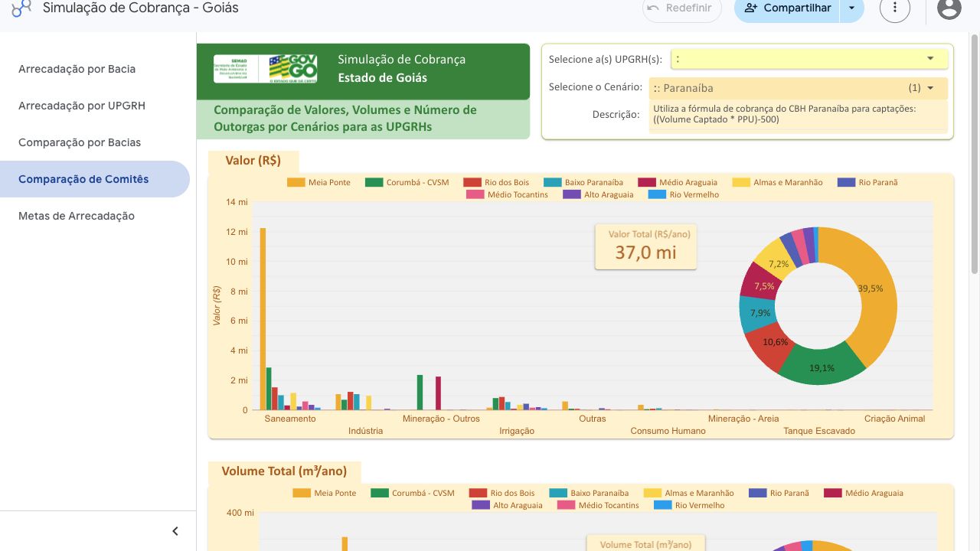Click the tallest orange Saneamento bar
Screen dimensions: 980x551
point(263,319)
